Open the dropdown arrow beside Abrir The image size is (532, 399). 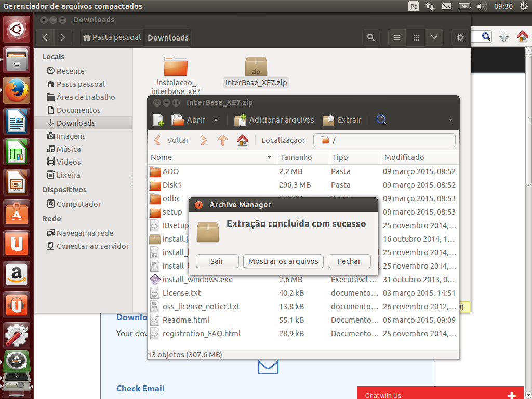point(216,120)
